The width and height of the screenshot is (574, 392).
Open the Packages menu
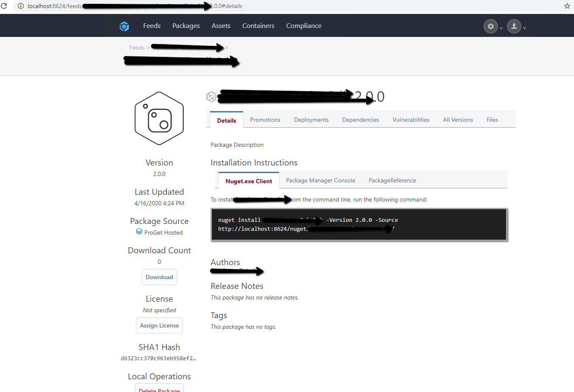pos(186,26)
